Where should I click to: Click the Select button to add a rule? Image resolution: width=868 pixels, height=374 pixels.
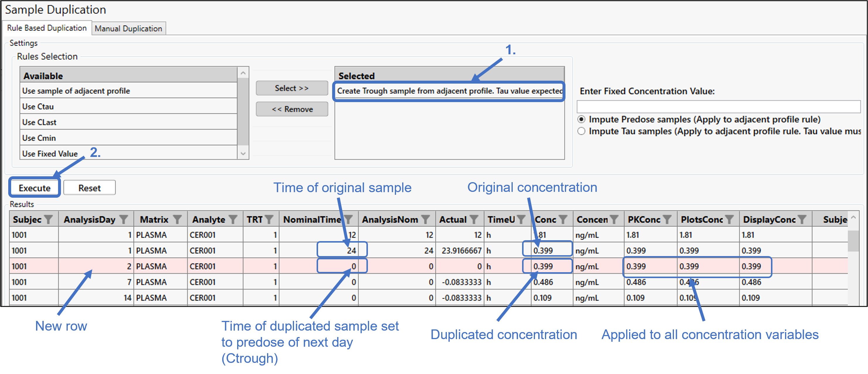point(292,88)
